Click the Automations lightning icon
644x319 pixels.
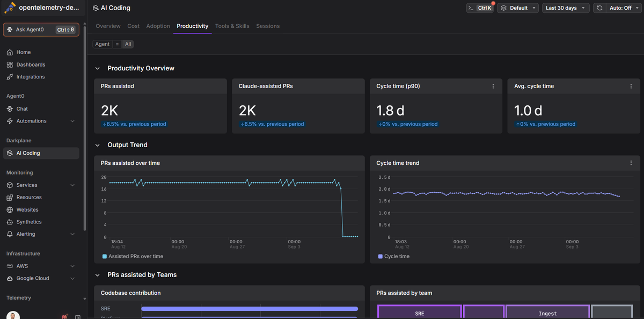(x=10, y=121)
